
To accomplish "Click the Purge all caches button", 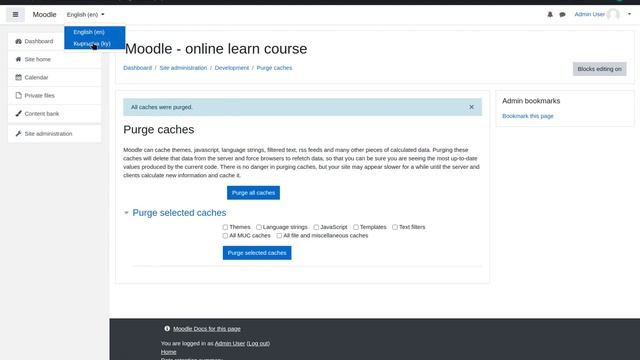I will (253, 193).
